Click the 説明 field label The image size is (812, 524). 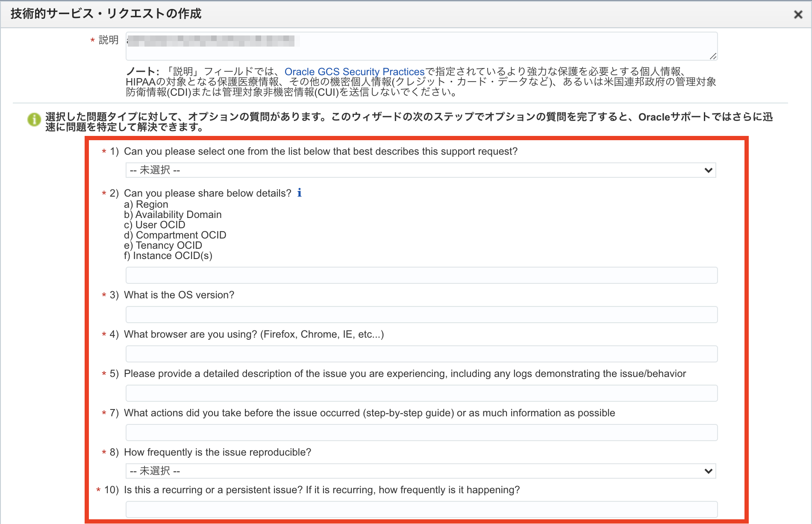point(109,40)
